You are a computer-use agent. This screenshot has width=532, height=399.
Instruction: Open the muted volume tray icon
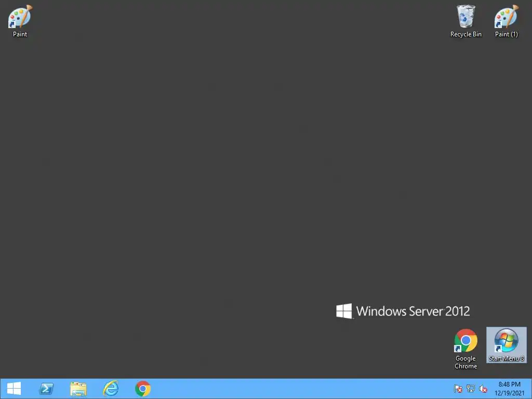[x=483, y=389]
